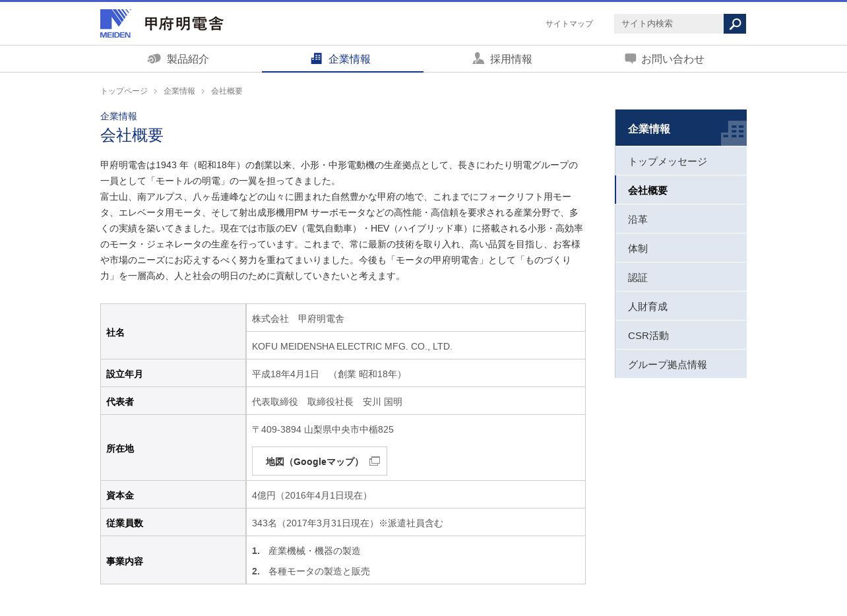The image size is (847, 616).
Task: Click the external window icon on map button
Action: 375,461
